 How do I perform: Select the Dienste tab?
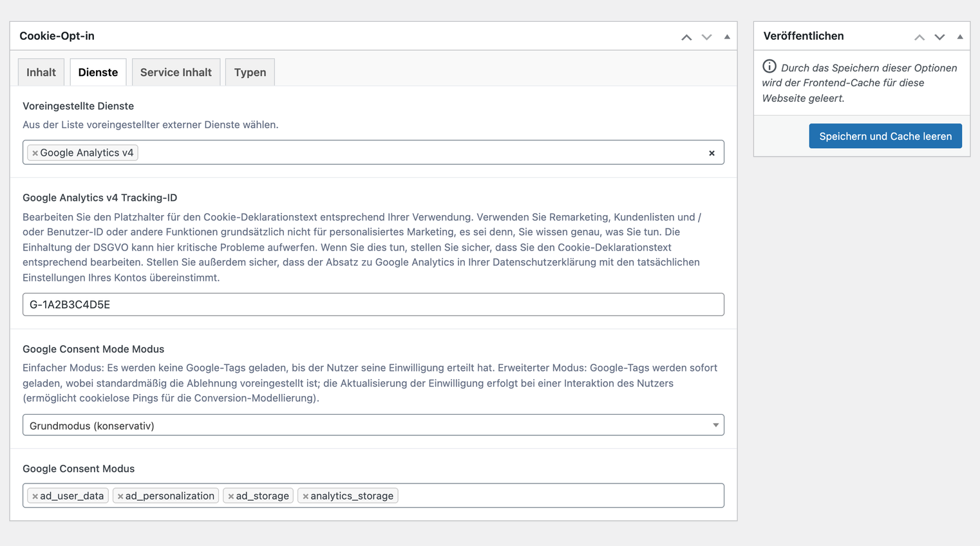pyautogui.click(x=98, y=72)
